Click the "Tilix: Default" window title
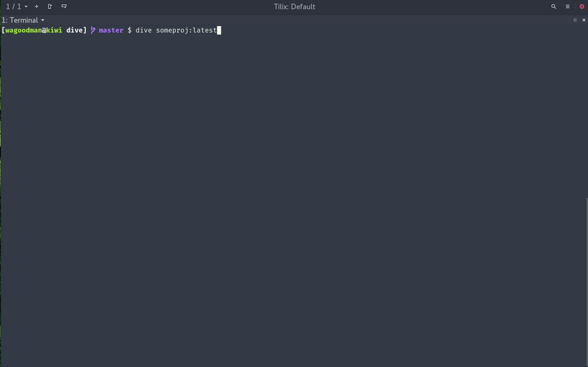 pyautogui.click(x=295, y=7)
